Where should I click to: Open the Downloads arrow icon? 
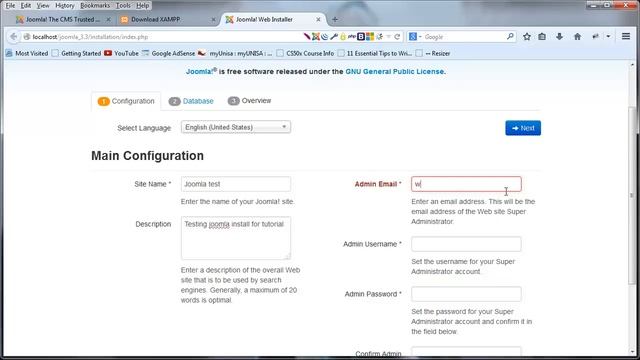(x=560, y=37)
